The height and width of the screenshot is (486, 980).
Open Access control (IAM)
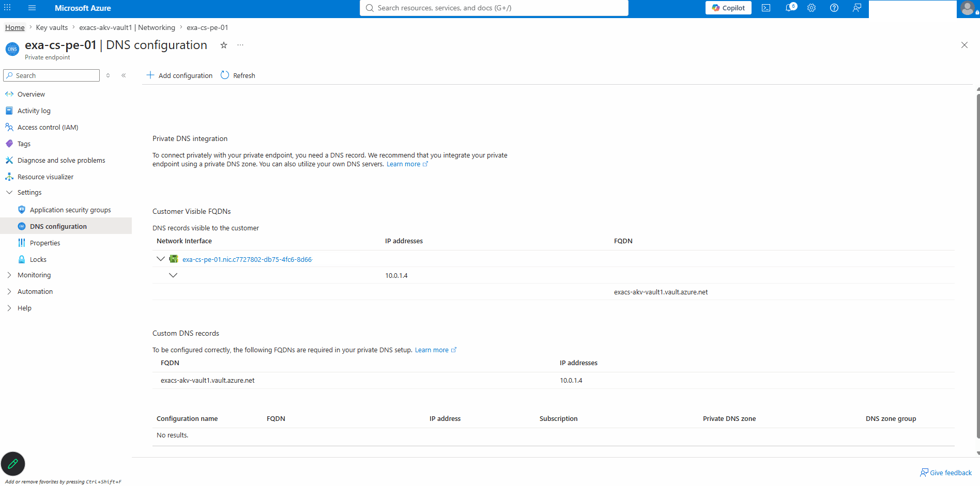click(48, 127)
